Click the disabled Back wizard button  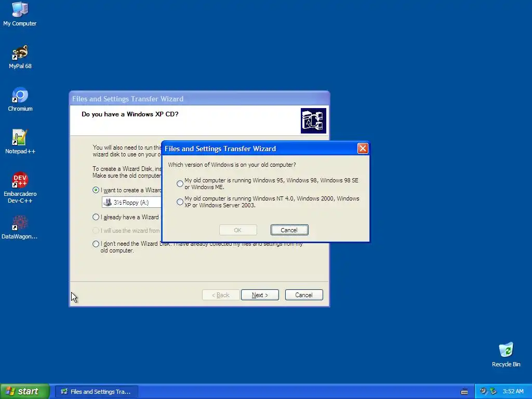(x=221, y=295)
